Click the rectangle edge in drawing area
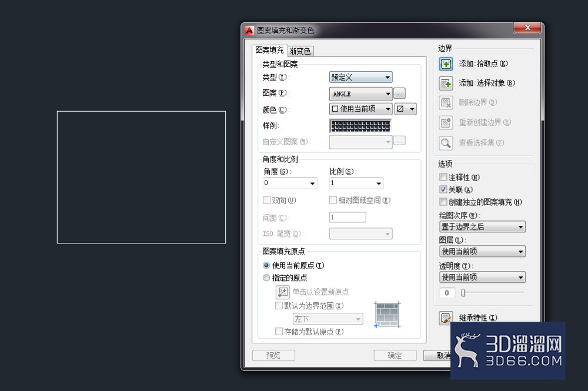588x391 pixels. point(141,111)
